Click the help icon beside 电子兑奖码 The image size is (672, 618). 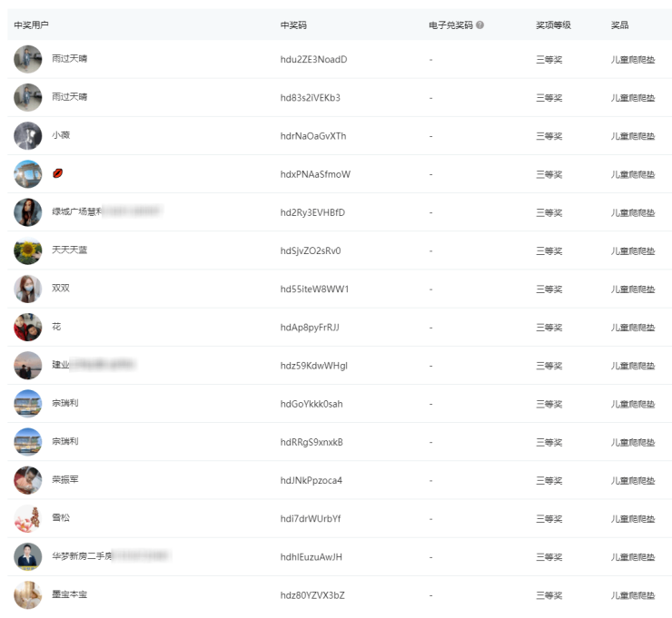tap(479, 25)
